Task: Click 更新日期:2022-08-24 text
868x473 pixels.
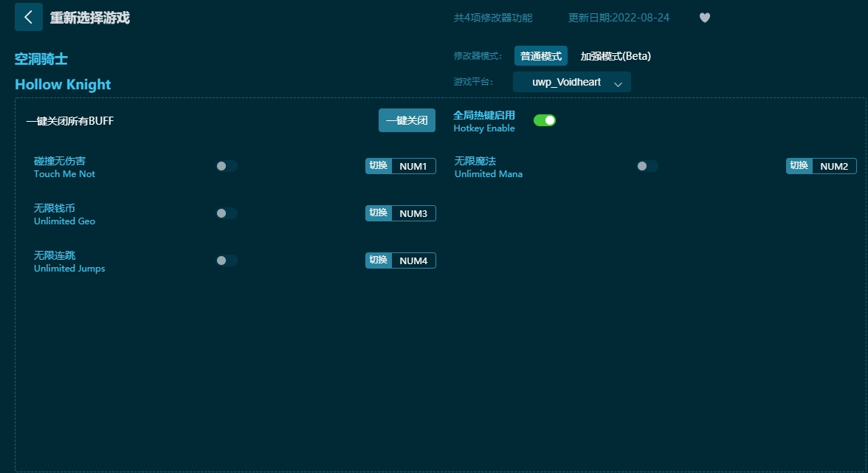Action: click(x=619, y=18)
